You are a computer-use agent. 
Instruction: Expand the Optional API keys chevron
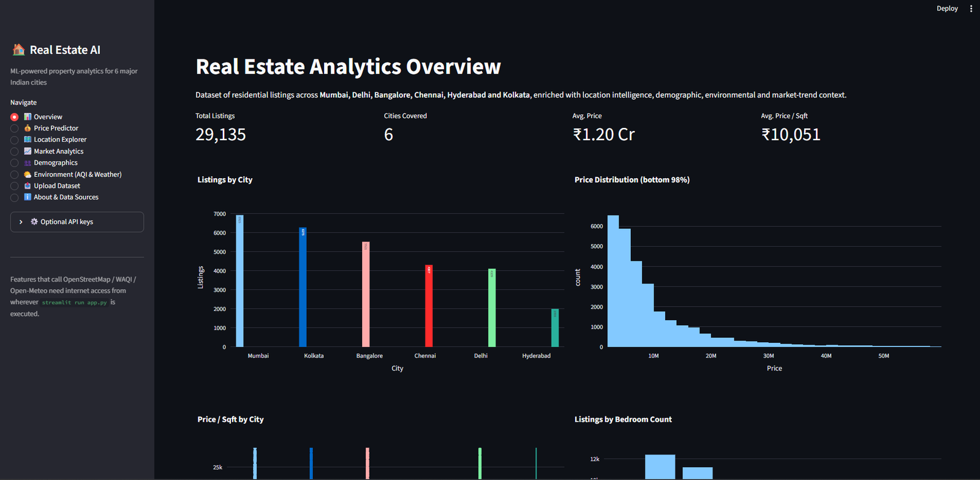click(21, 222)
